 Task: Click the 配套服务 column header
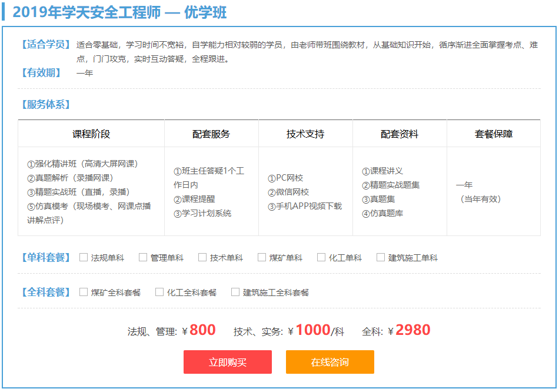tap(211, 134)
